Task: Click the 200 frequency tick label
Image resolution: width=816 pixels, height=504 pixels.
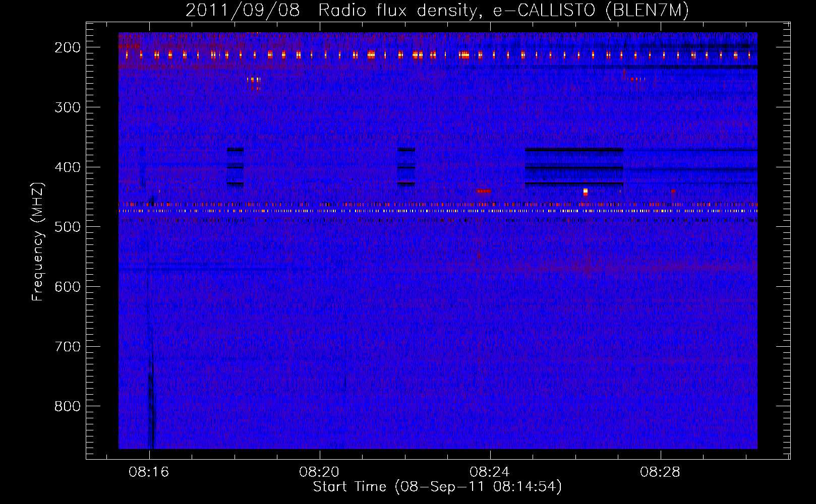Action: pos(67,47)
